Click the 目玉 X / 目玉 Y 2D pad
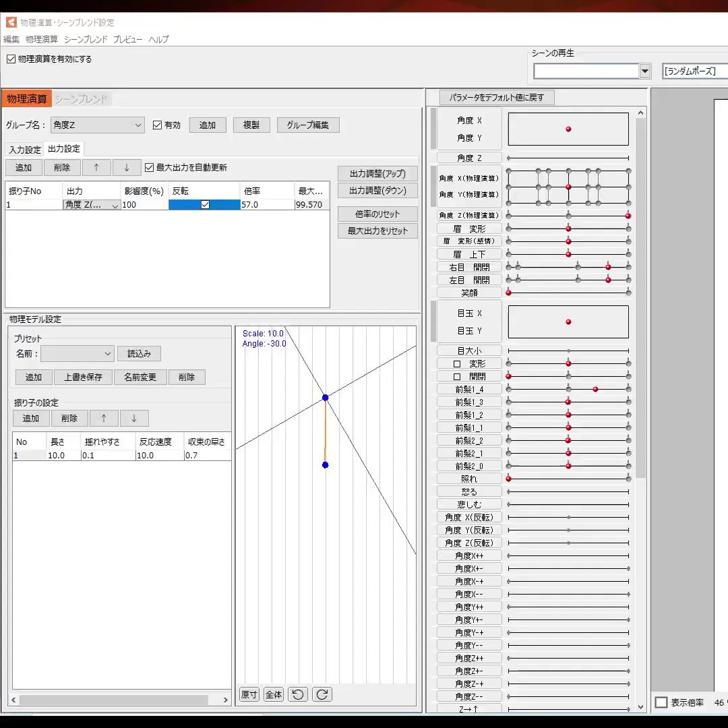The width and height of the screenshot is (728, 728). point(568,322)
